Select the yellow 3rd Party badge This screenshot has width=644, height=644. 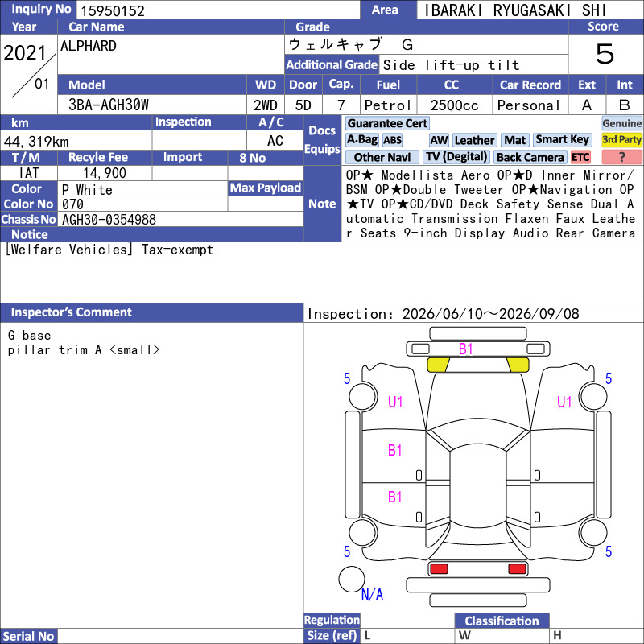point(621,139)
